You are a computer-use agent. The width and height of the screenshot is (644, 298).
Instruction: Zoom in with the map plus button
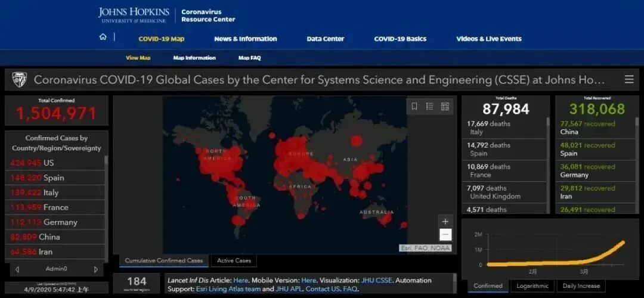pos(445,222)
